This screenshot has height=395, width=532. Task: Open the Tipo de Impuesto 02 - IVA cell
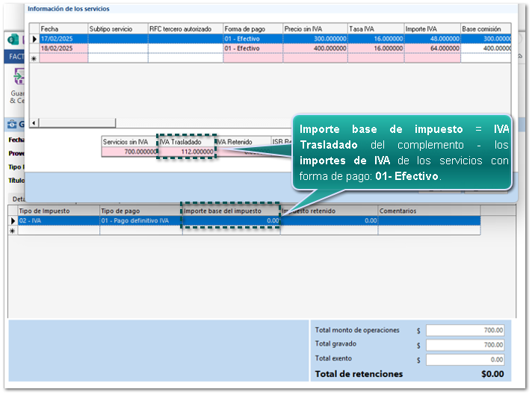click(58, 221)
